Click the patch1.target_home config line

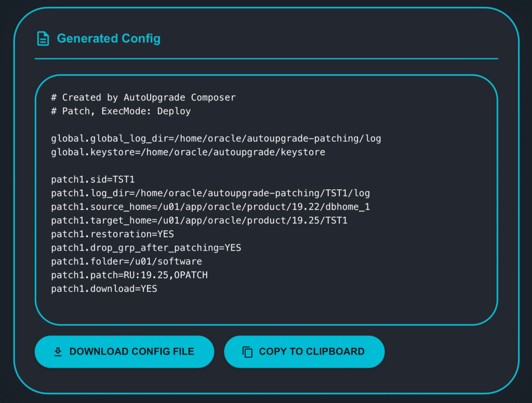199,220
